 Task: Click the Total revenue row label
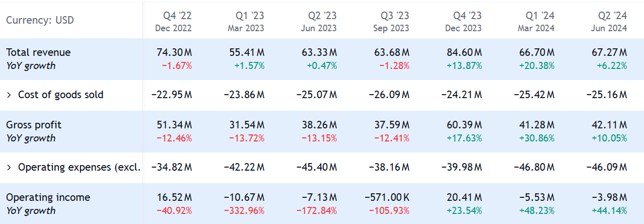click(38, 52)
